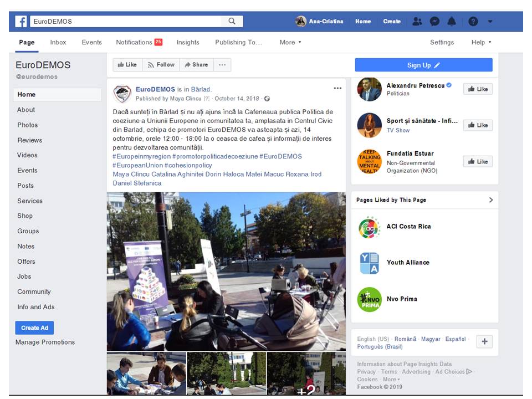Click the Bârlad location link
This screenshot has width=532, height=399.
[201, 89]
